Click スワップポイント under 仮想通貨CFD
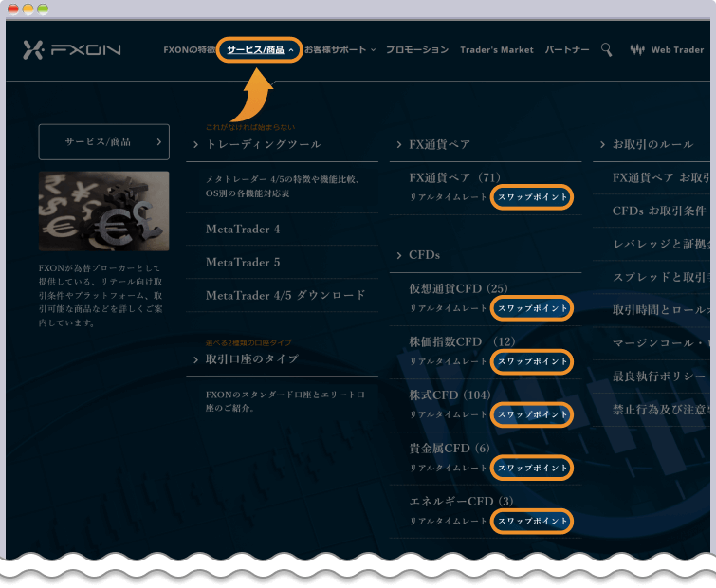The height and width of the screenshot is (588, 716). (532, 308)
